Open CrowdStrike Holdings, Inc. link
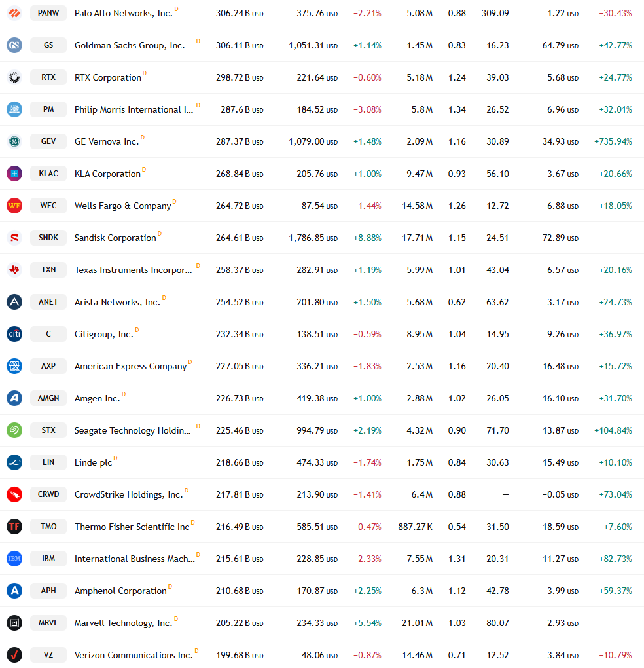Viewport: 644px width, 668px height. [x=128, y=494]
